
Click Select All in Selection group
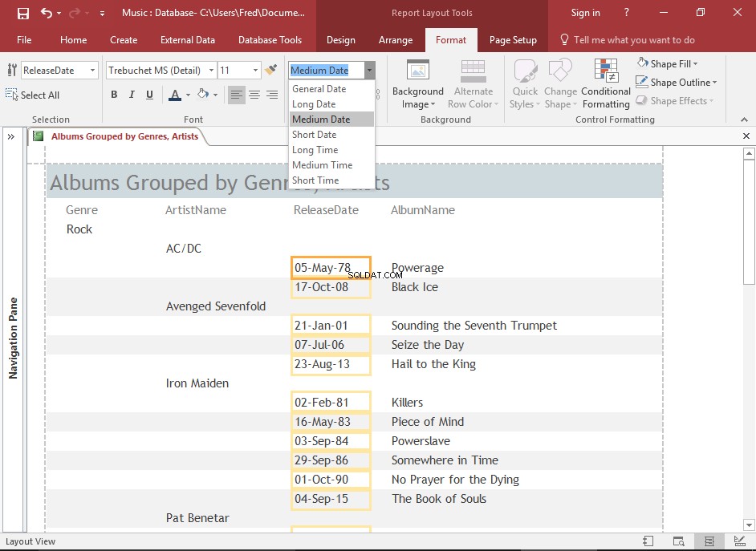(x=32, y=95)
